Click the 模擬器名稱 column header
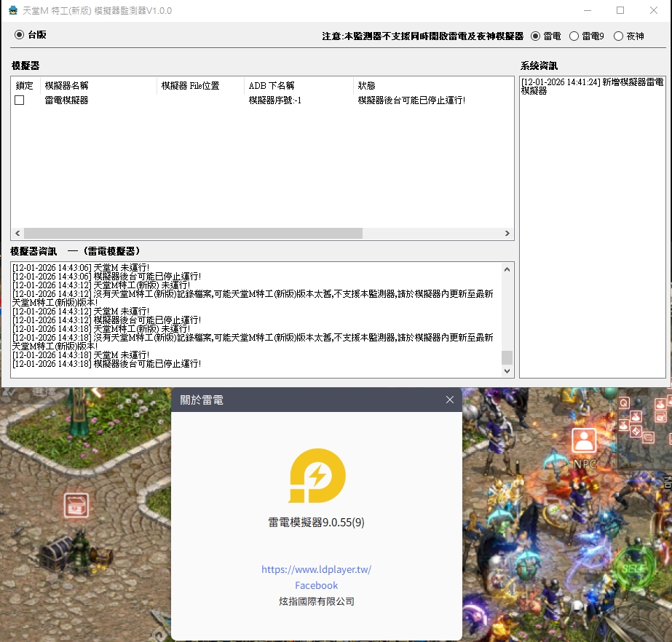 pyautogui.click(x=67, y=86)
